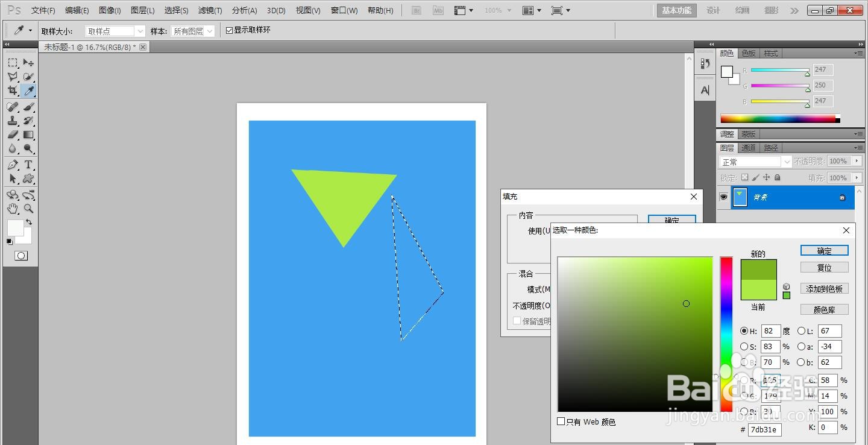This screenshot has width=868, height=445.
Task: Open the sample layers dropdown
Action: point(192,31)
